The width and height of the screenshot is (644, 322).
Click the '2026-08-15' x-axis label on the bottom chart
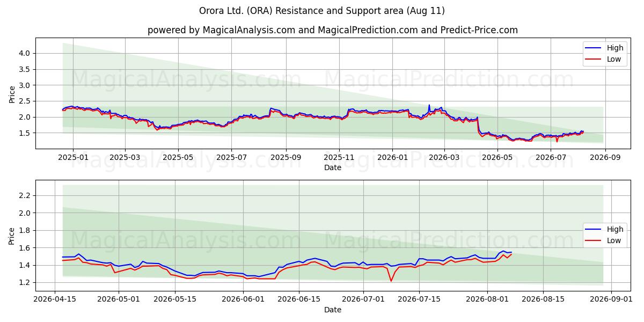click(542, 300)
